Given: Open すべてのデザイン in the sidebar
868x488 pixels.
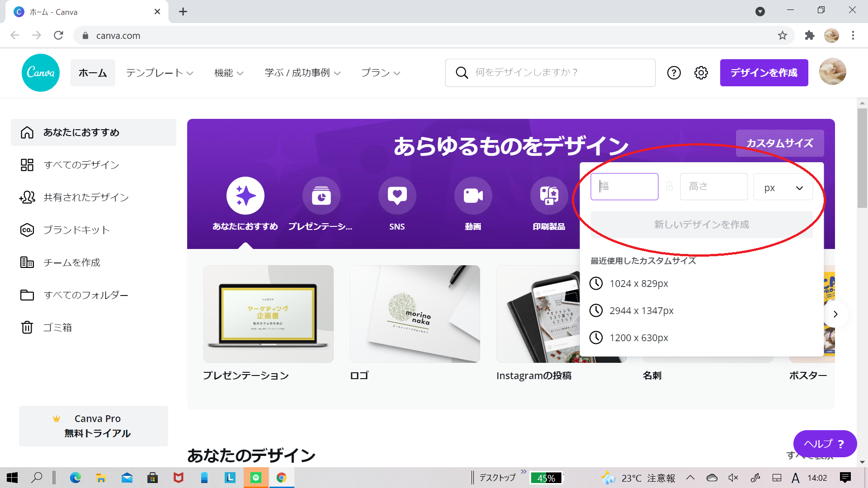Looking at the screenshot, I should coord(94,165).
